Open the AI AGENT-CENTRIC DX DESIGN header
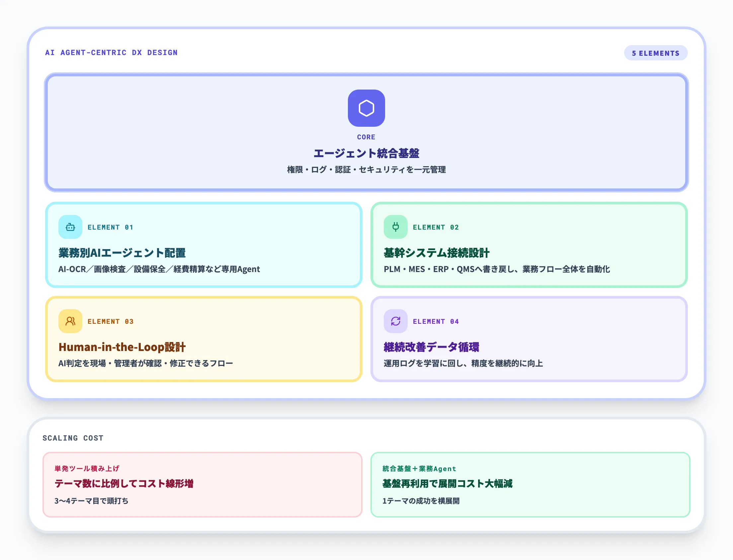The width and height of the screenshot is (733, 560). [112, 52]
